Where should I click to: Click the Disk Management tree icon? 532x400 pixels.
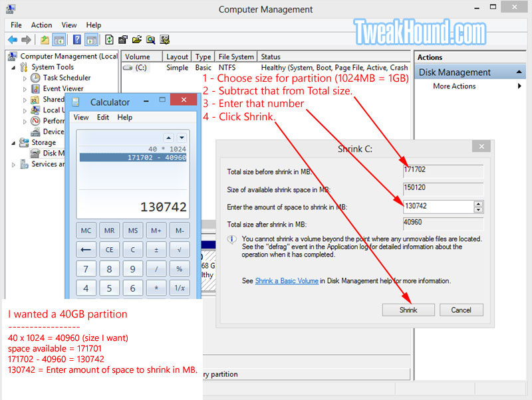tap(35, 153)
